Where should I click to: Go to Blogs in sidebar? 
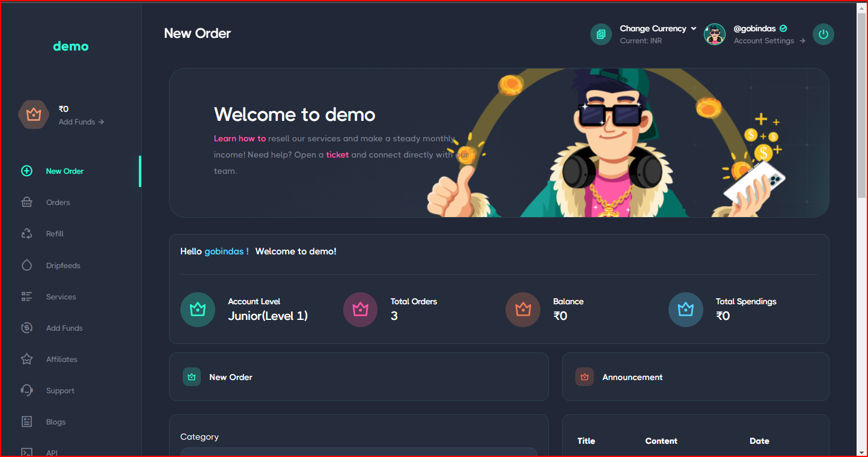56,422
